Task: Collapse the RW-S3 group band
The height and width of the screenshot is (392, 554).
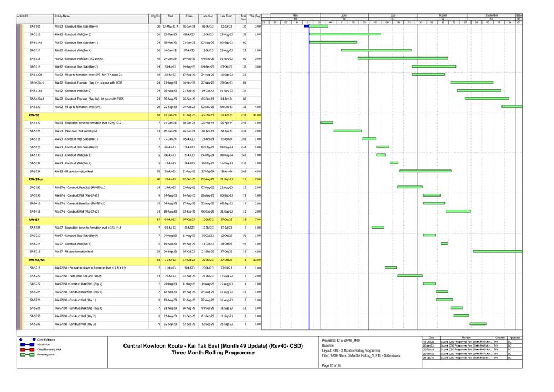Action: point(33,115)
